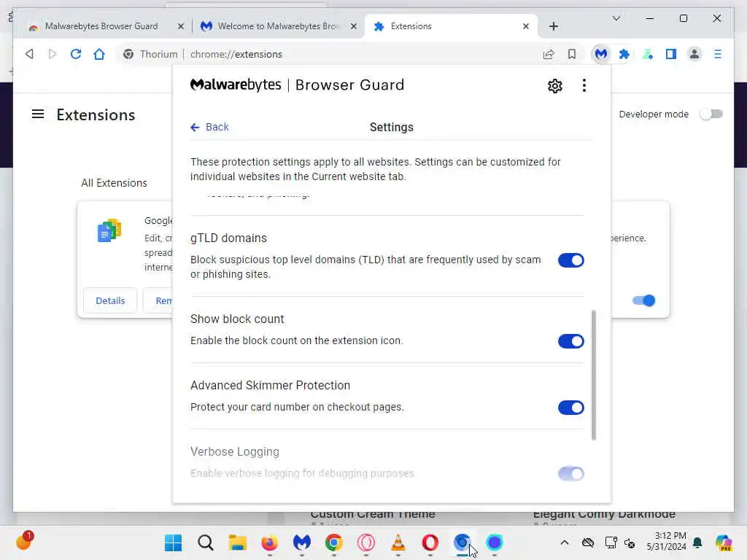Open the Extensions puzzle-piece toolbar icon

[624, 54]
